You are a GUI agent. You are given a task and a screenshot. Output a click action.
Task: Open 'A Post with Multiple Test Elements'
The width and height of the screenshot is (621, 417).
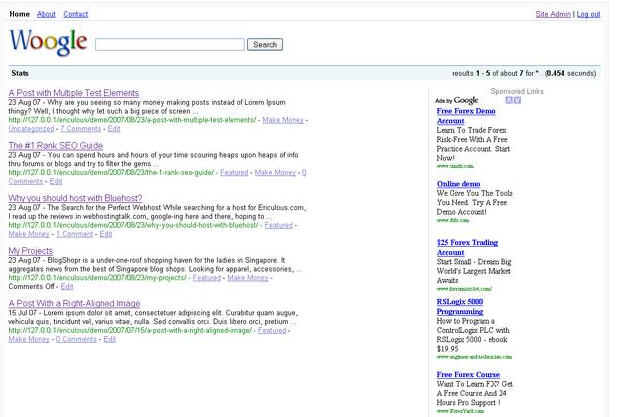(74, 93)
